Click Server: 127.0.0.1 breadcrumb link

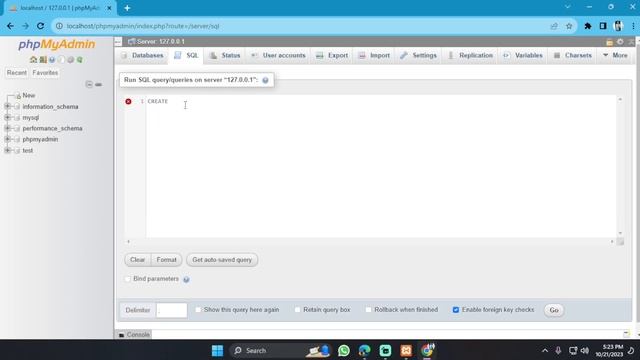161,42
